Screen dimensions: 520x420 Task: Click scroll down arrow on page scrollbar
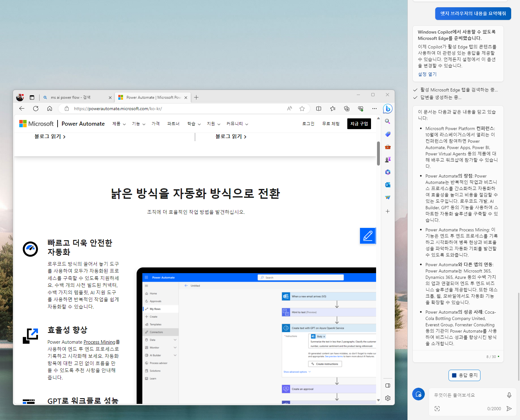coord(378,400)
